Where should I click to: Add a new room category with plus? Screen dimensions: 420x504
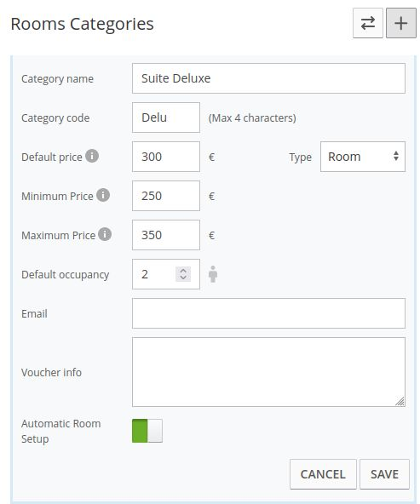[401, 23]
